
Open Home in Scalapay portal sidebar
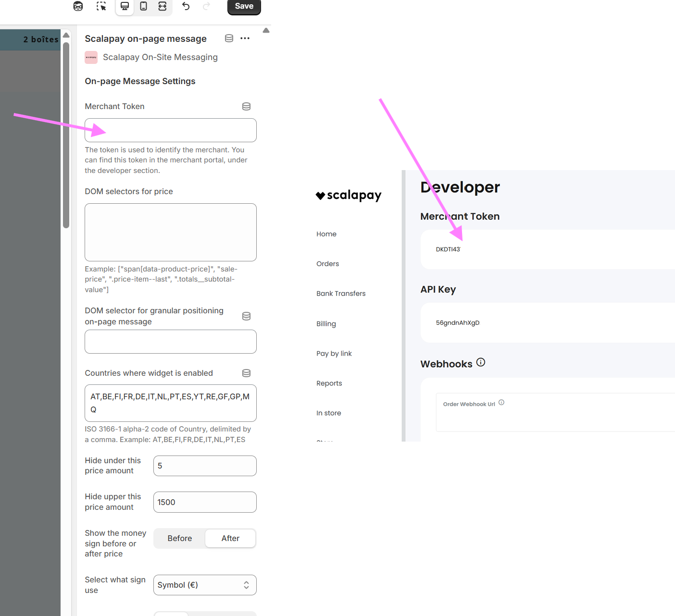(x=326, y=234)
